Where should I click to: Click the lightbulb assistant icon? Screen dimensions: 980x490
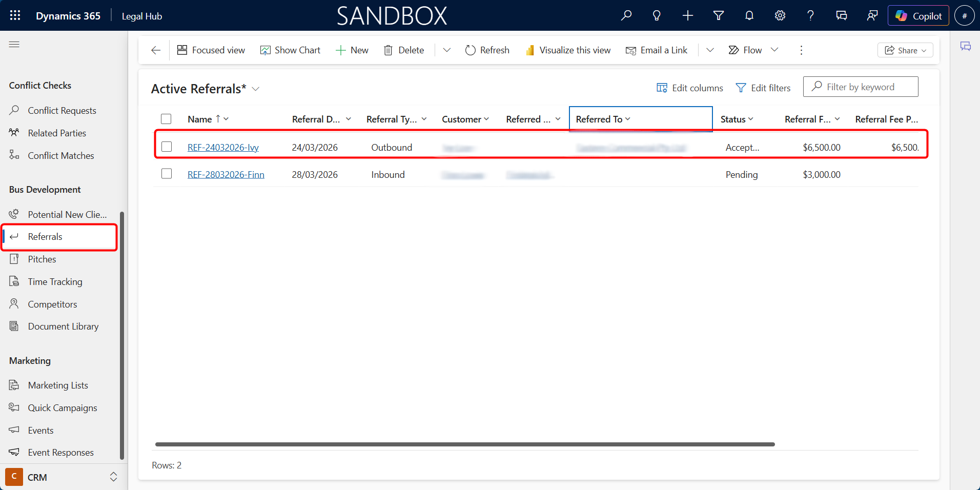pyautogui.click(x=657, y=15)
